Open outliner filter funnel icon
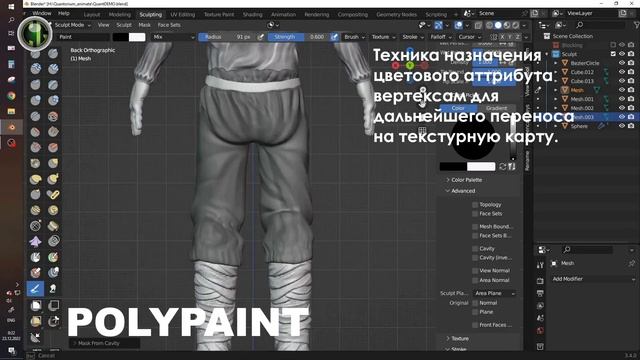640x360 pixels. (x=636, y=25)
